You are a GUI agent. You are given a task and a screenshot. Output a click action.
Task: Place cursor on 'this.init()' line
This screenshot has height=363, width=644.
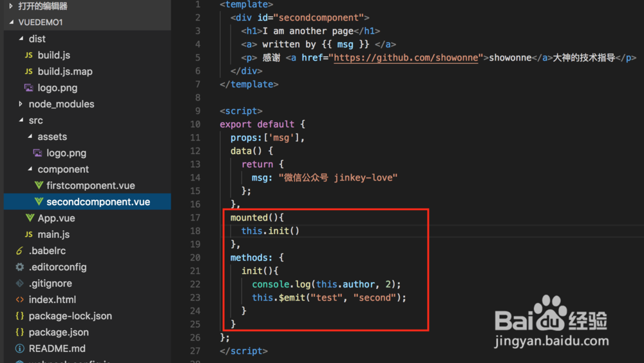click(270, 231)
